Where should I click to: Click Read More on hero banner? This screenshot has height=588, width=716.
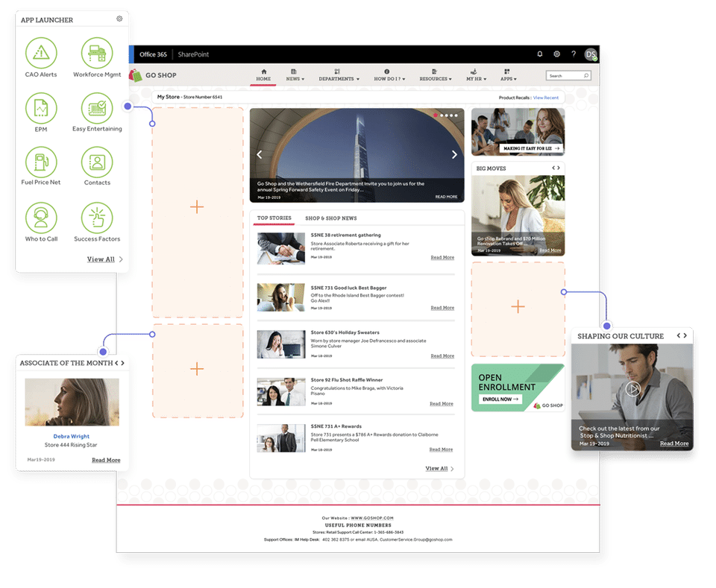tap(446, 197)
